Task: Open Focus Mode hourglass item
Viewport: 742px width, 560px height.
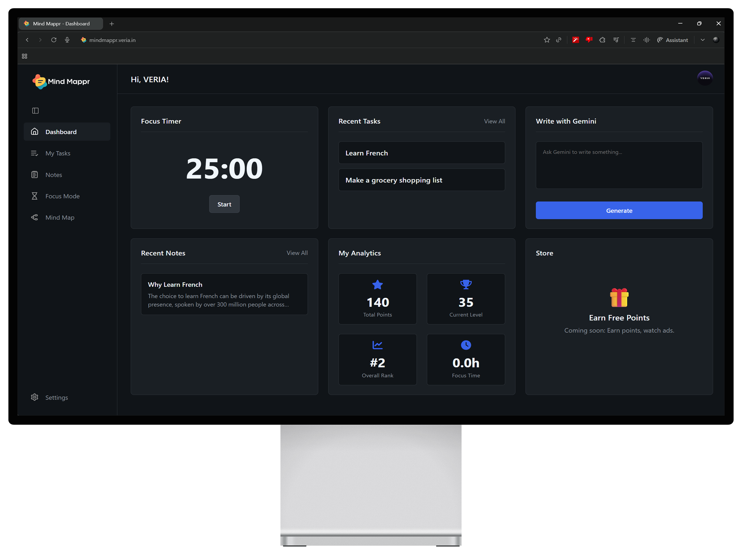Action: (62, 196)
